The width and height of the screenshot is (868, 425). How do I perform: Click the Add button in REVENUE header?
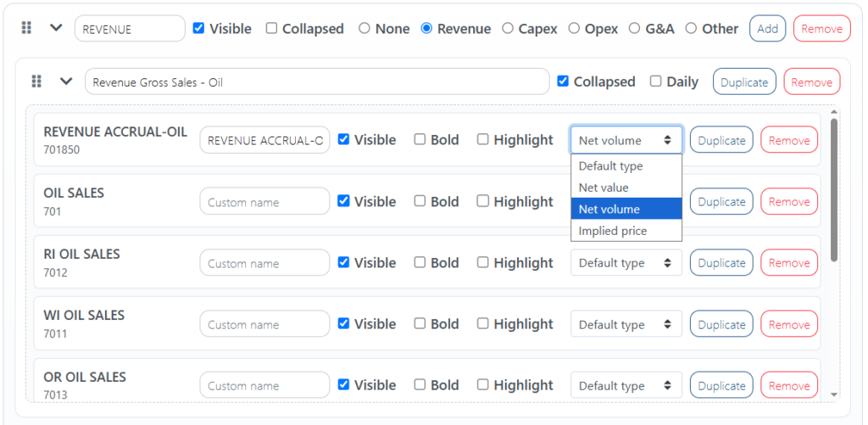tap(767, 28)
